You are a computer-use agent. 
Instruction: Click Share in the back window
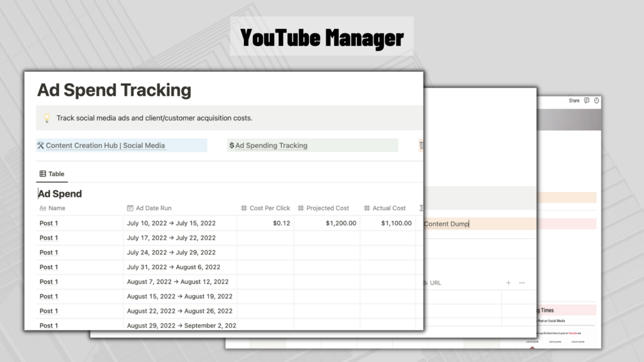point(574,101)
